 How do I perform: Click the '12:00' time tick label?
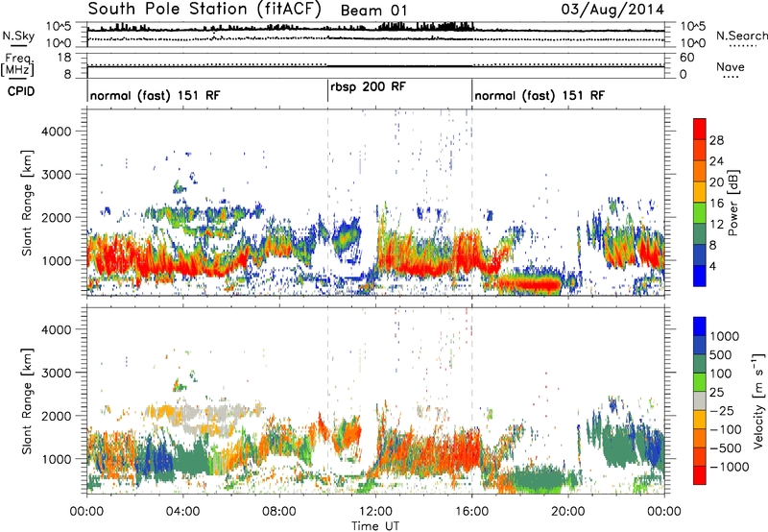click(x=375, y=512)
